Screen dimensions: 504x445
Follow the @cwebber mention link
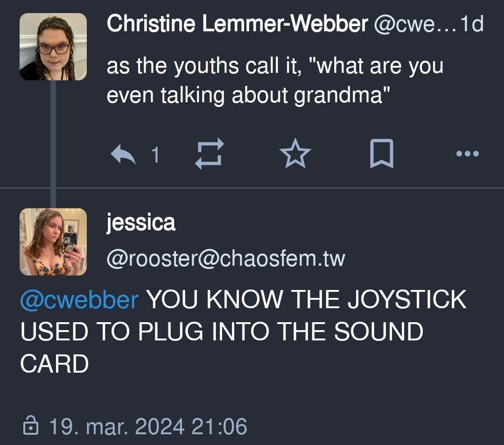79,299
